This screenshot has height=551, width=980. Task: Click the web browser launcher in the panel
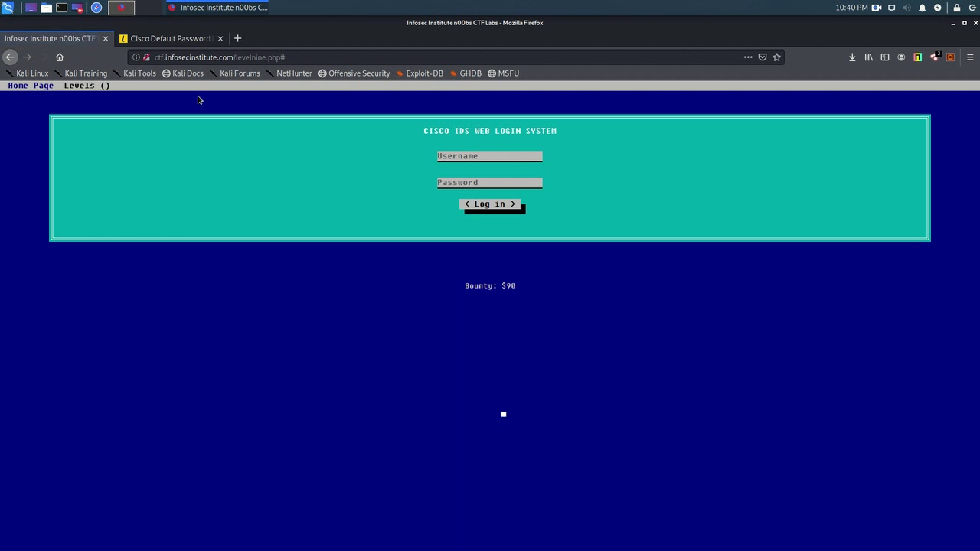96,8
